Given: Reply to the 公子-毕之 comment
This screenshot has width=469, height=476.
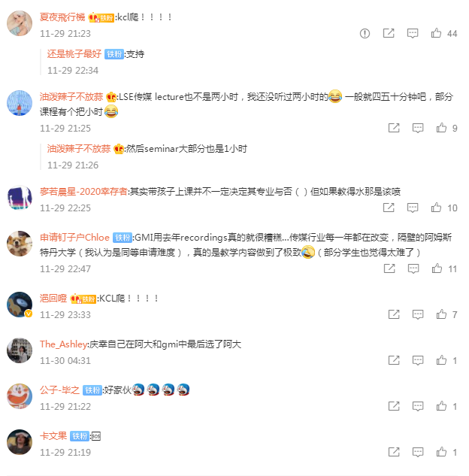Looking at the screenshot, I should [x=418, y=406].
